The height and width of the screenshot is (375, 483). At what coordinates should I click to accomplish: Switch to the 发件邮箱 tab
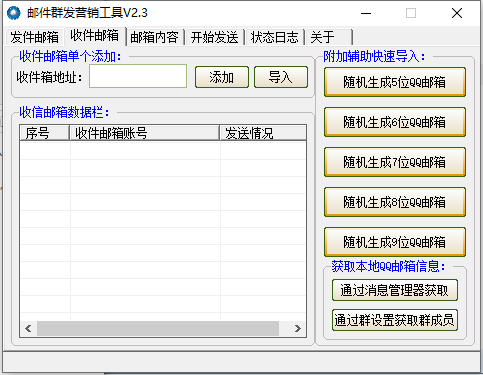34,37
